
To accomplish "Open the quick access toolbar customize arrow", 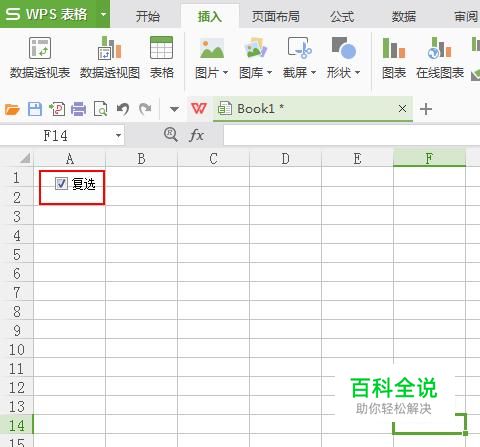I will tap(174, 109).
